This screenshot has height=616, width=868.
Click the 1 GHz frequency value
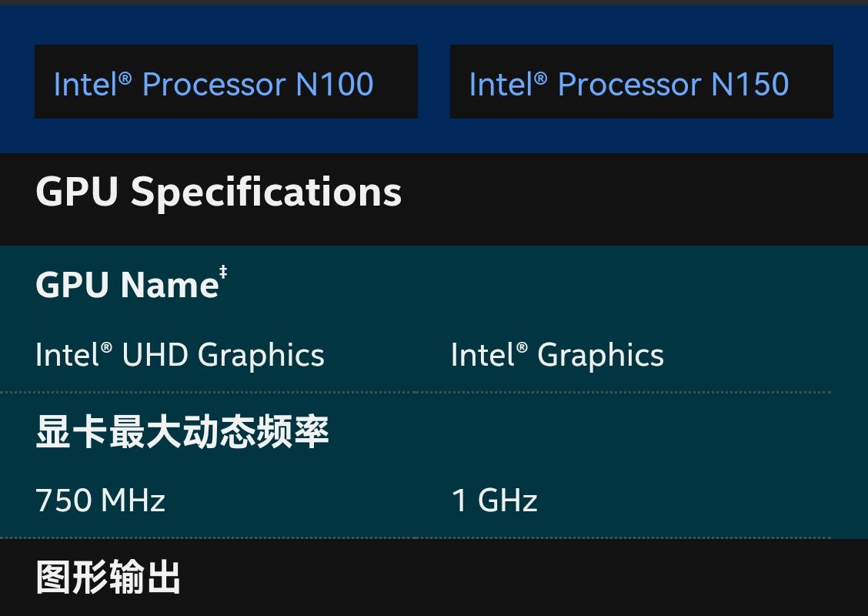(494, 500)
